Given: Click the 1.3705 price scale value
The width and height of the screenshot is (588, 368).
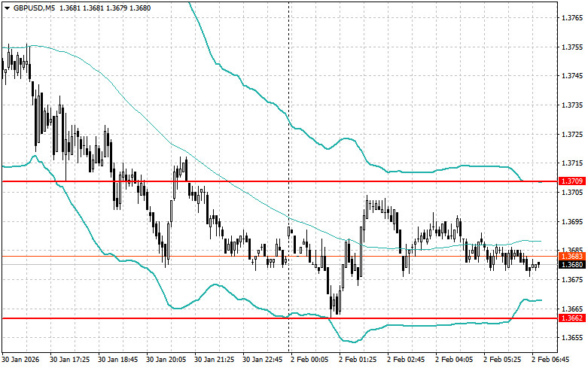Looking at the screenshot, I should click(572, 192).
